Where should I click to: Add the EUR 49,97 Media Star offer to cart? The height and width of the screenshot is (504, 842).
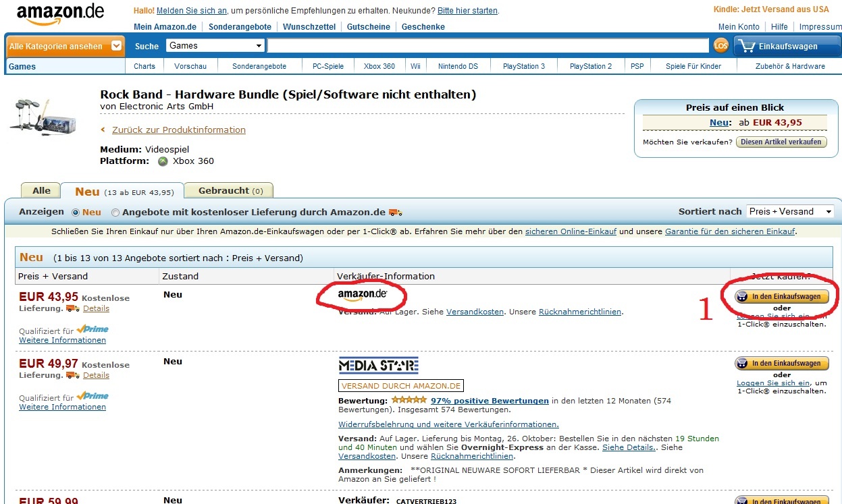781,363
